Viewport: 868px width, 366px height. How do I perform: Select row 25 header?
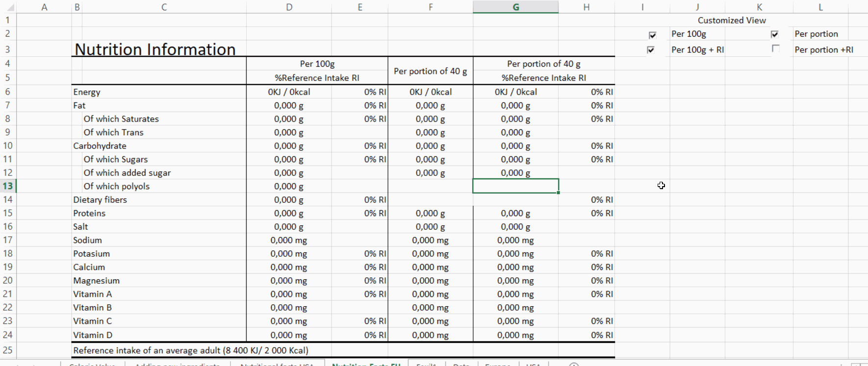point(8,350)
